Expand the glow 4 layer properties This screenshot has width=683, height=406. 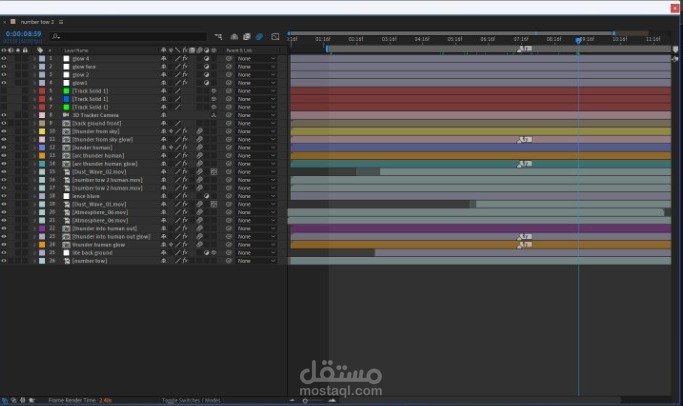[34, 58]
